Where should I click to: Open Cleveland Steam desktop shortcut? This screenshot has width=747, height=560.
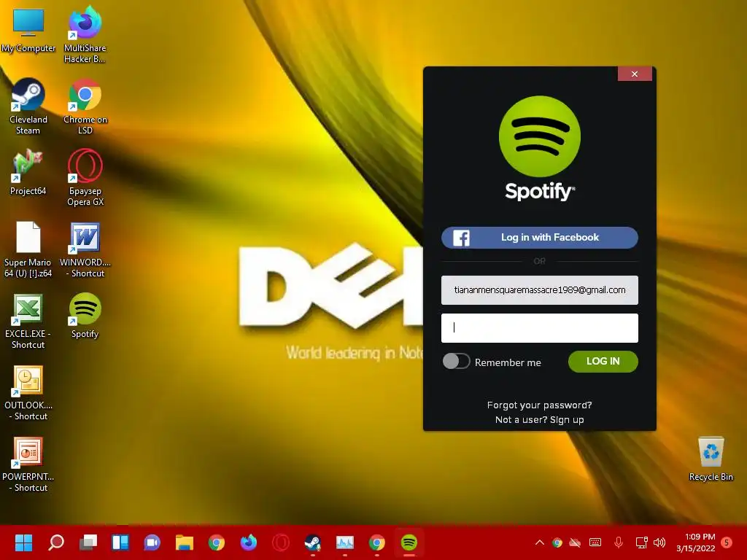(28, 106)
